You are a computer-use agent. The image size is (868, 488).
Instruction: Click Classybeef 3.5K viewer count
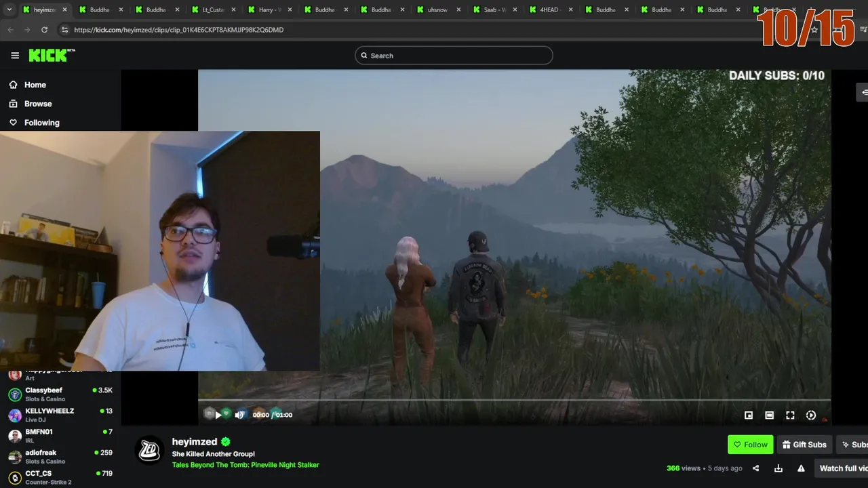tap(102, 390)
